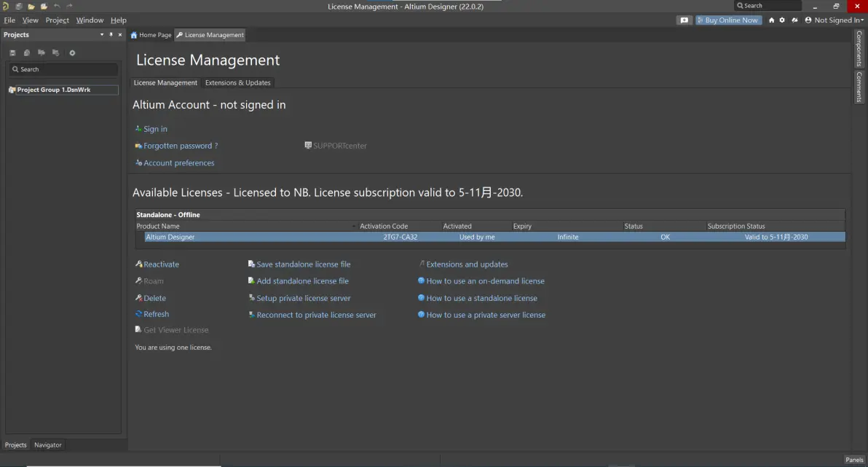868x467 pixels.
Task: Select the License Management sub-tab
Action: click(x=165, y=82)
